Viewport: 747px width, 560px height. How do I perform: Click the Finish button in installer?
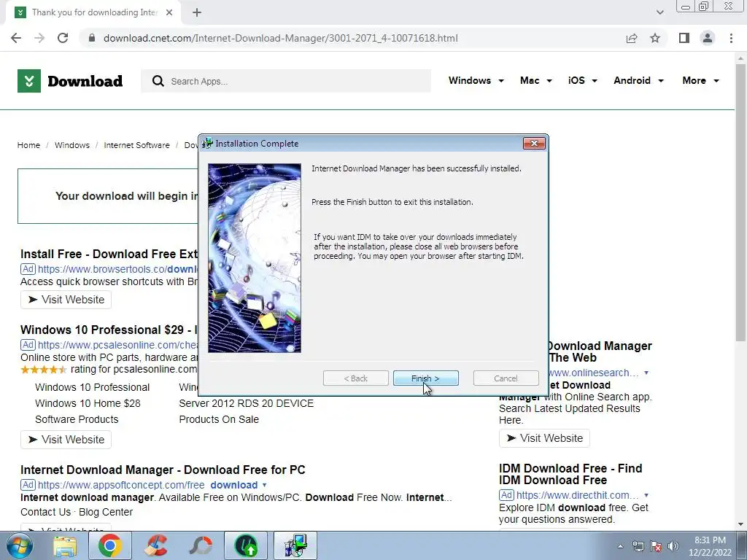tap(425, 378)
